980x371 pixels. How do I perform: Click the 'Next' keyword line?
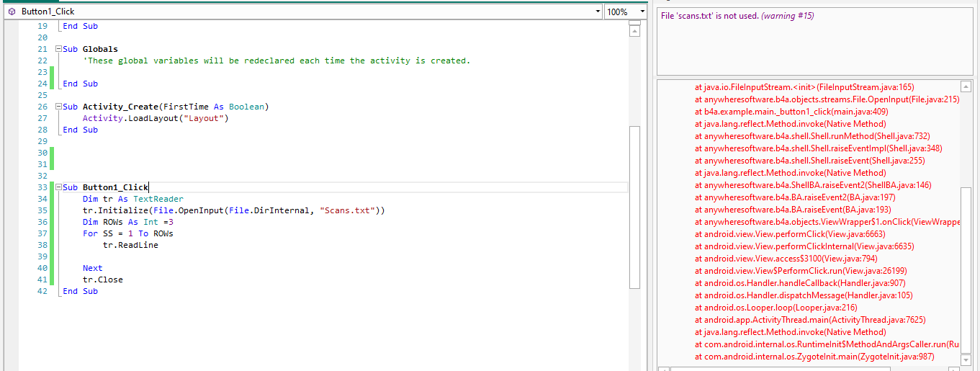[93, 268]
